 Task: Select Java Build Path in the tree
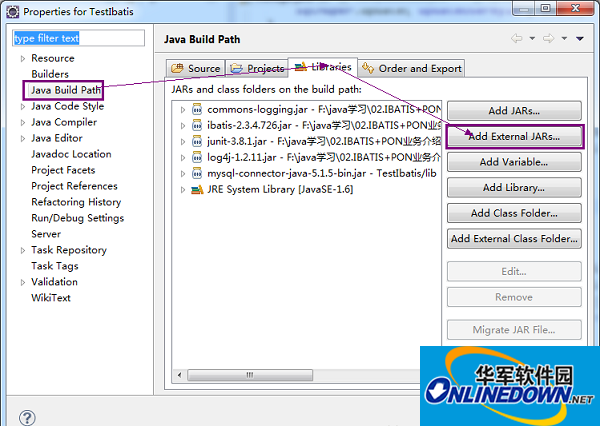click(x=65, y=90)
